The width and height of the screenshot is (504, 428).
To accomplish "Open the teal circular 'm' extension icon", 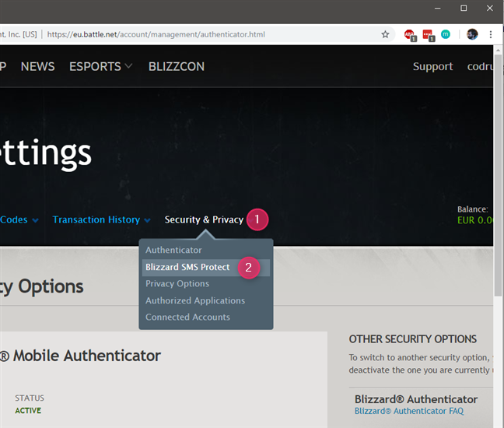I will click(446, 34).
